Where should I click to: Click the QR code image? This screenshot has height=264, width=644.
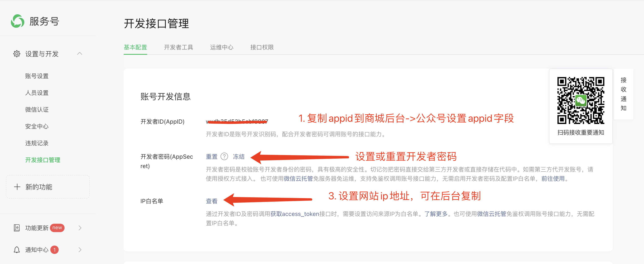coord(580,100)
